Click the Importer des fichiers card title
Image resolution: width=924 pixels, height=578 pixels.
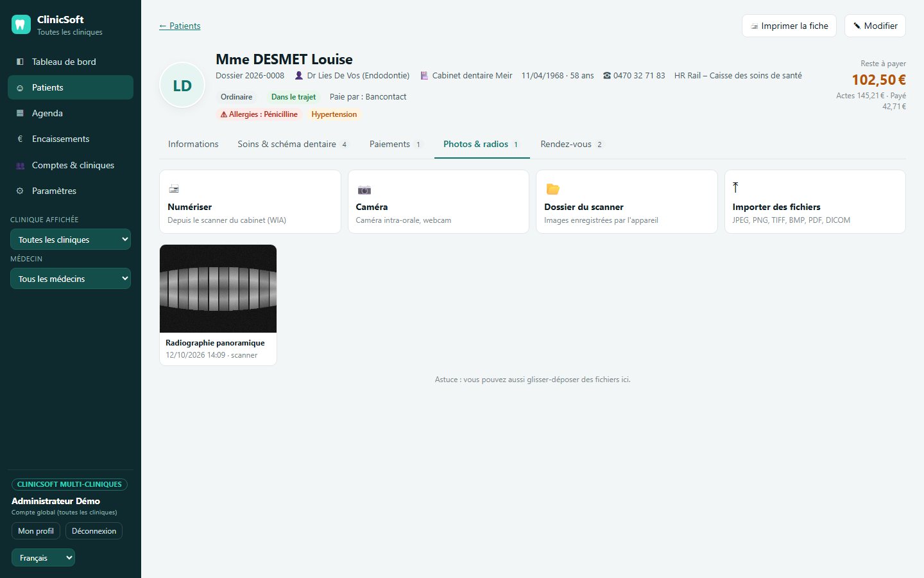(776, 207)
